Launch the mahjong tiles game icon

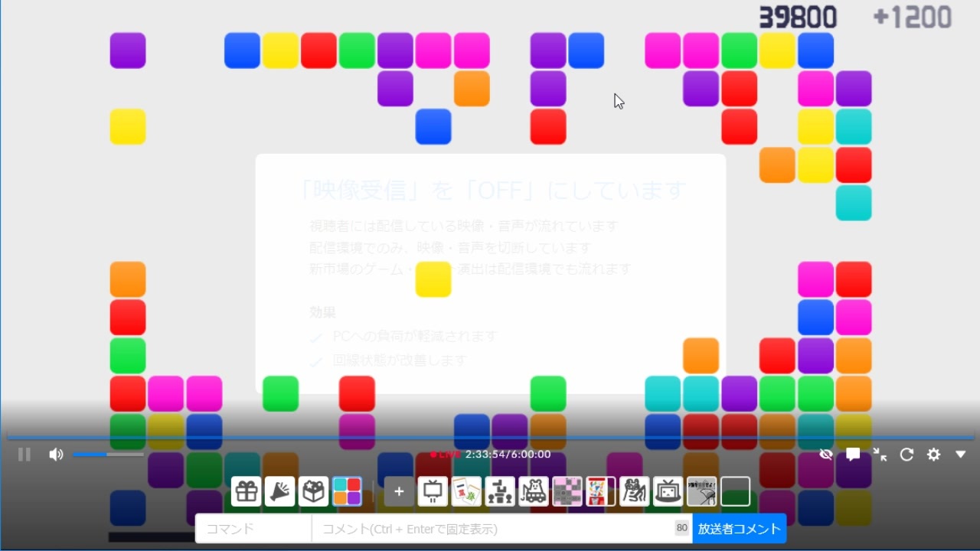pos(466,491)
